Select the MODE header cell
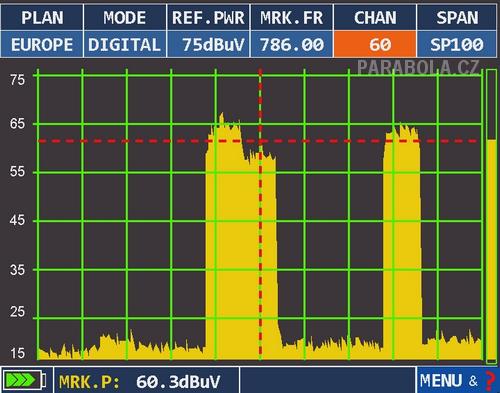Screen dimensions: 500x393 [125, 17]
